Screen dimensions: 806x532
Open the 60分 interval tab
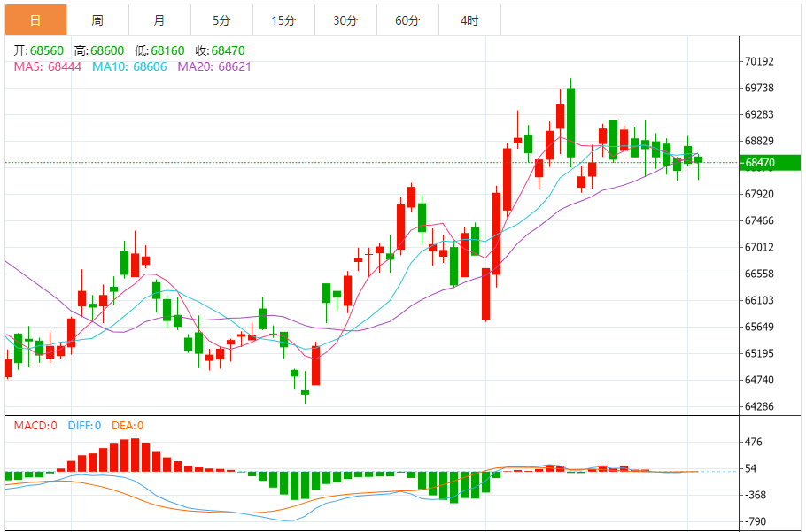(x=407, y=20)
